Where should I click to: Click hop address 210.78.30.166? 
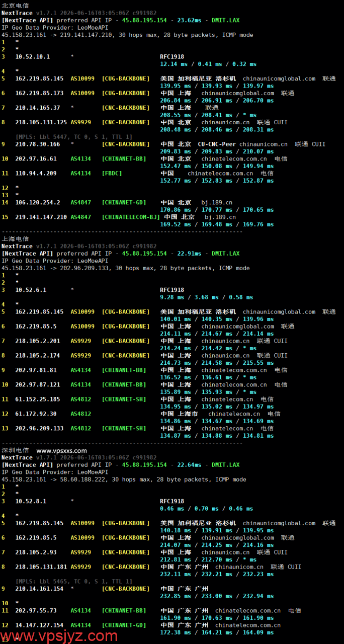(38, 144)
